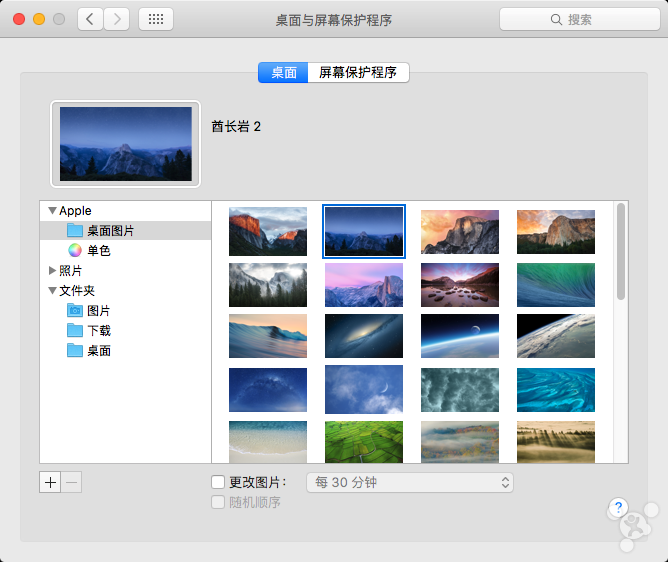Choose the green rice fields wallpaper thumbnail

click(x=364, y=442)
